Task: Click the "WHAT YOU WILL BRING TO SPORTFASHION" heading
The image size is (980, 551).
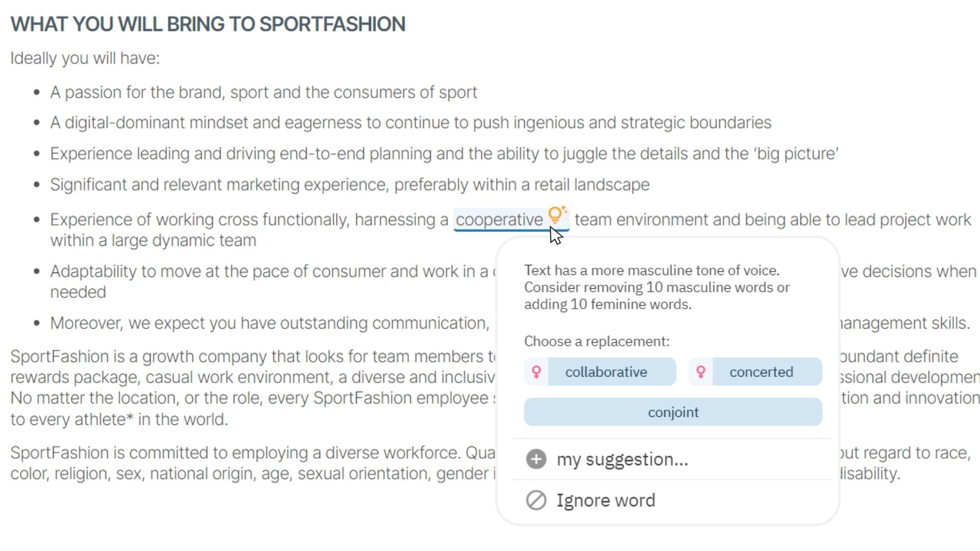Action: point(208,24)
